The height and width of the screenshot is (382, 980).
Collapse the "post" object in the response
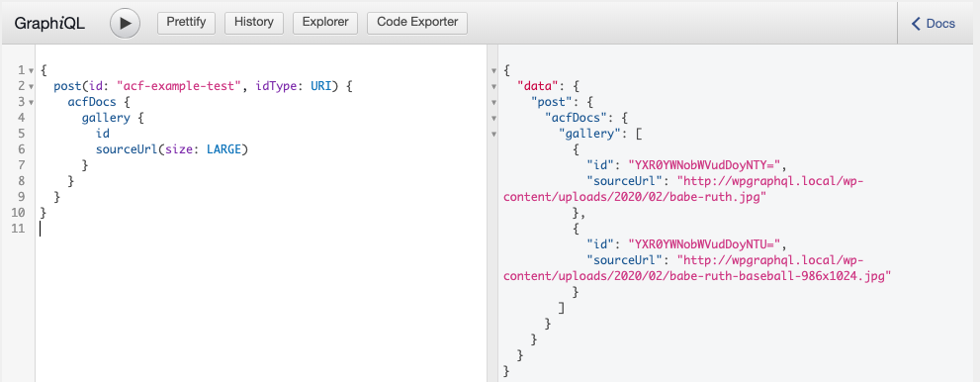(494, 102)
